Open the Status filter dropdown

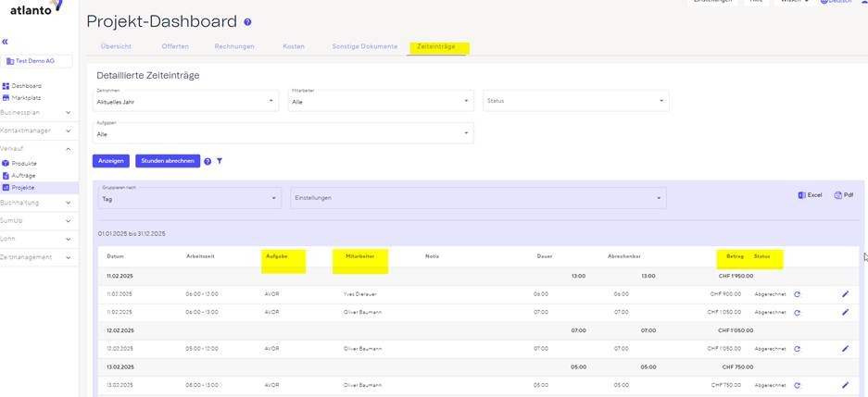[575, 101]
